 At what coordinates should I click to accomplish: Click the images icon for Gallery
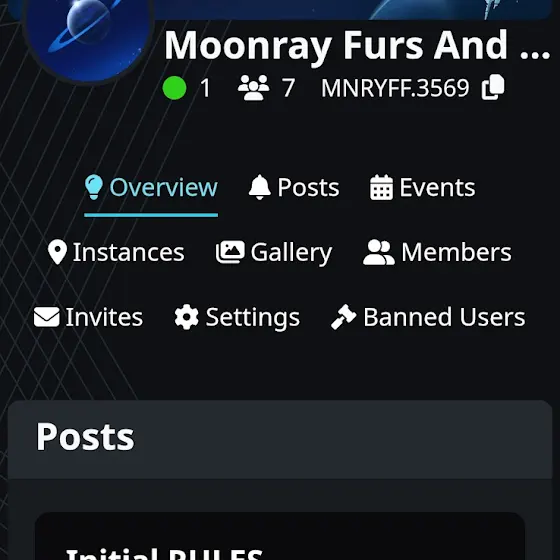coord(230,252)
